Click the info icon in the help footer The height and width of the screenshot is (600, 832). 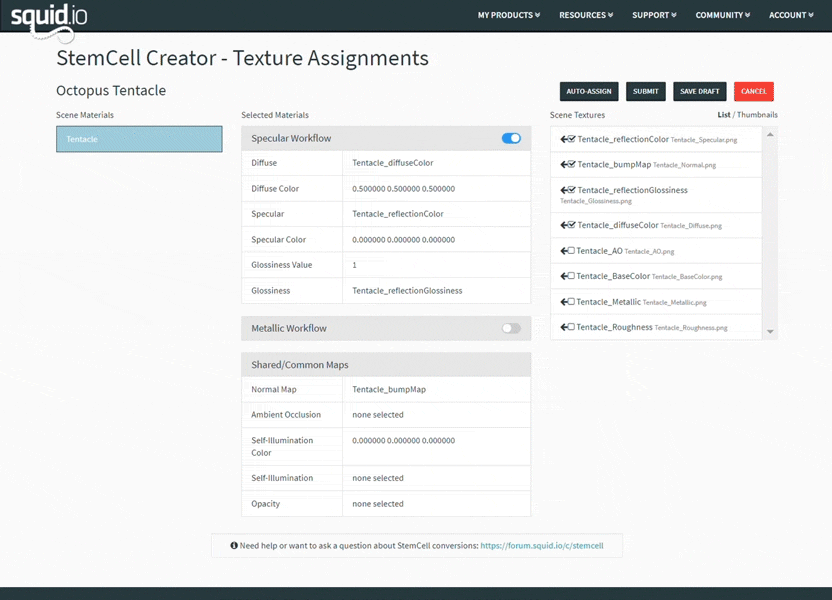(x=232, y=546)
